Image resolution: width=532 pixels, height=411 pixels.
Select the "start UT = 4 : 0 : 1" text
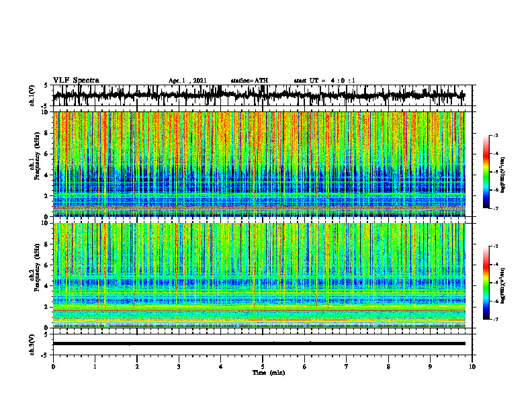point(324,81)
